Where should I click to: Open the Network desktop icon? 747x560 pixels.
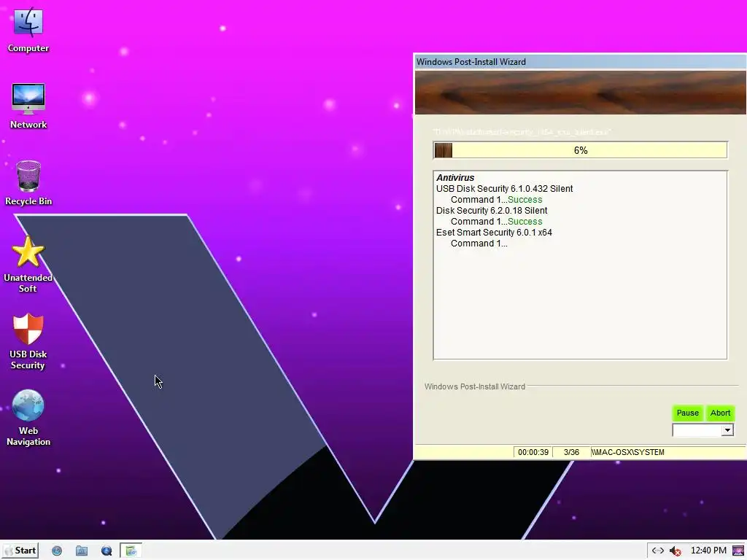(x=28, y=106)
